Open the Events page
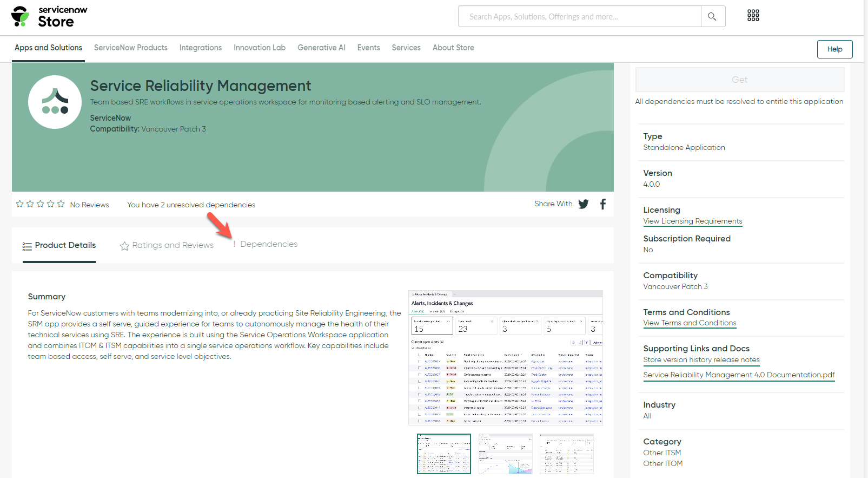 point(369,48)
